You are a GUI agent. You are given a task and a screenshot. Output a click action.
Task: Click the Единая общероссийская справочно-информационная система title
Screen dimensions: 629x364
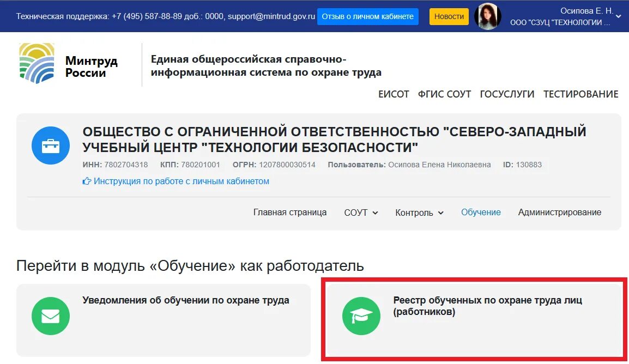click(x=266, y=66)
